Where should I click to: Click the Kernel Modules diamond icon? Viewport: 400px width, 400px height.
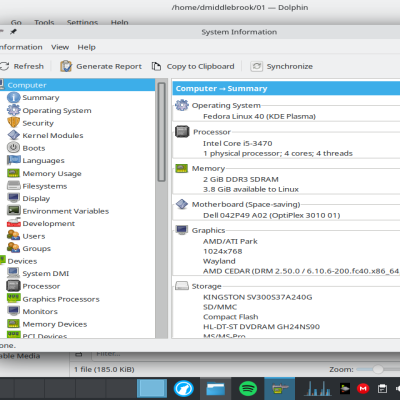pyautogui.click(x=14, y=135)
